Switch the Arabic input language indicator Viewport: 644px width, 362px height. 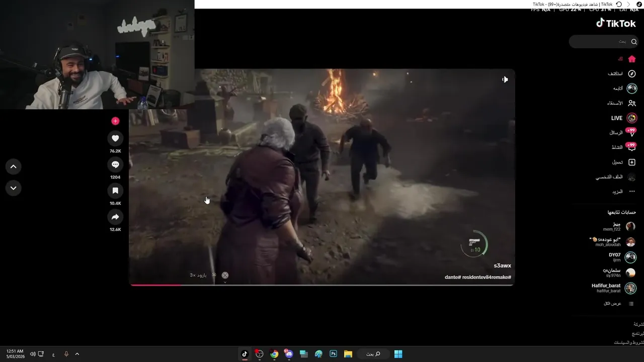[x=53, y=354]
